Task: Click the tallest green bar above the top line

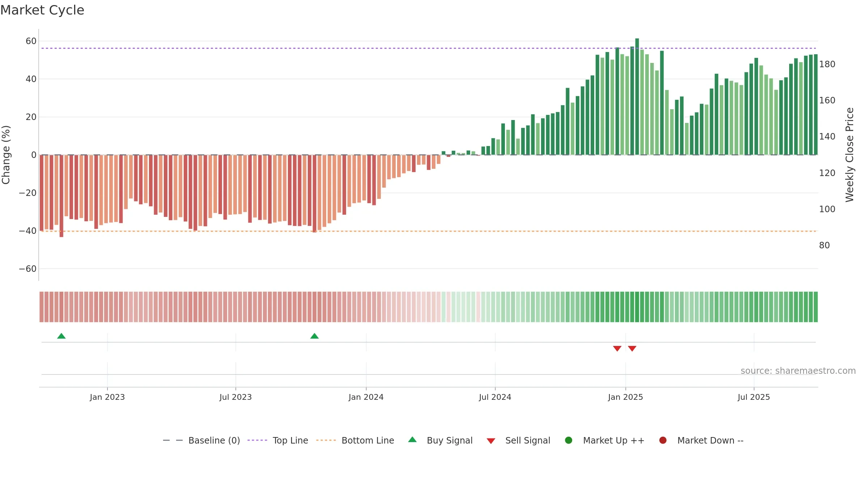Action: (637, 97)
